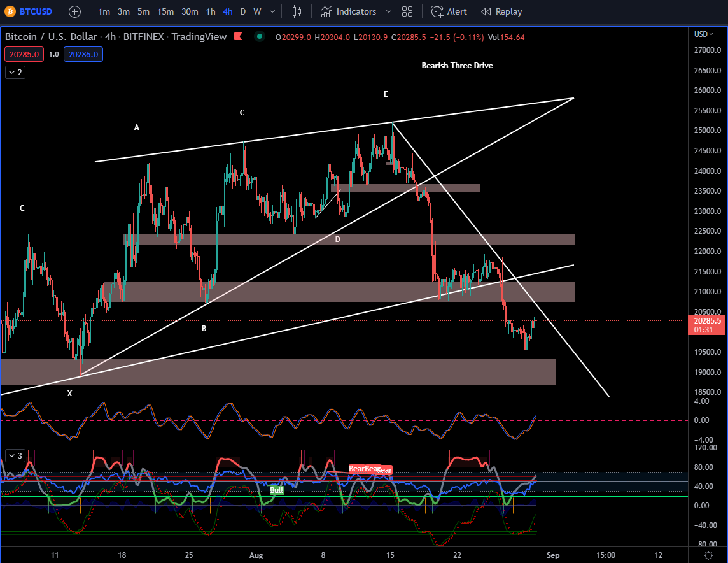
Task: Expand the indicator templates dropdown arrow
Action: point(389,11)
